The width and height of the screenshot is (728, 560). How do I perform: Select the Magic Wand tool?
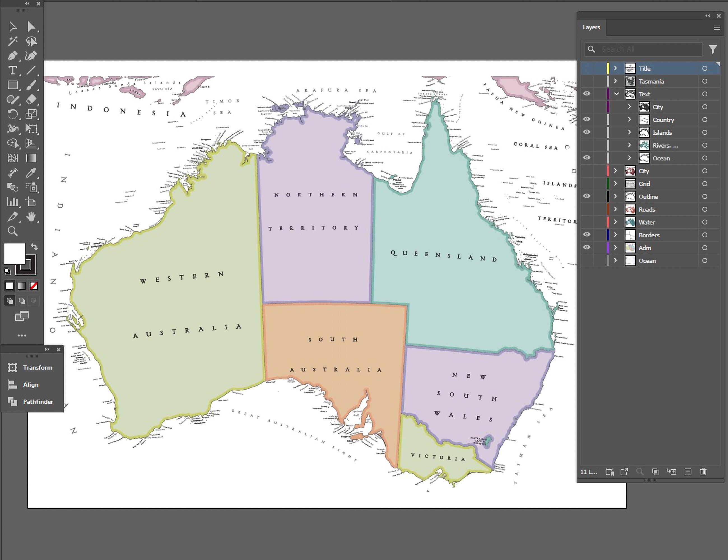[x=13, y=41]
